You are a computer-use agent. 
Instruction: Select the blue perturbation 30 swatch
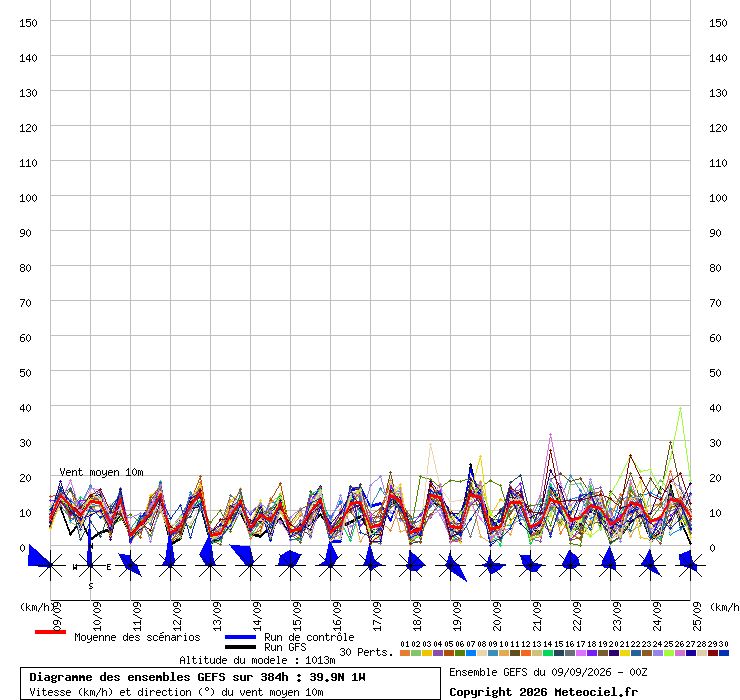click(723, 653)
